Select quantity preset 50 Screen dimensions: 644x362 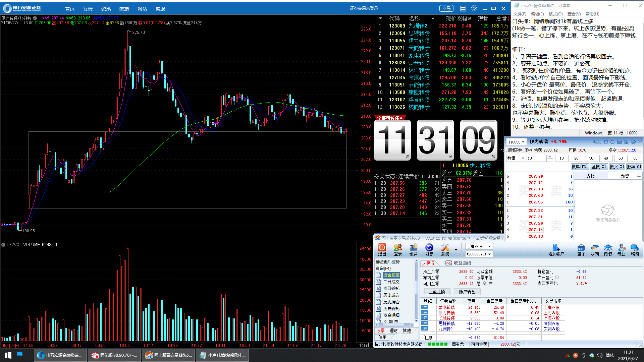(x=621, y=158)
